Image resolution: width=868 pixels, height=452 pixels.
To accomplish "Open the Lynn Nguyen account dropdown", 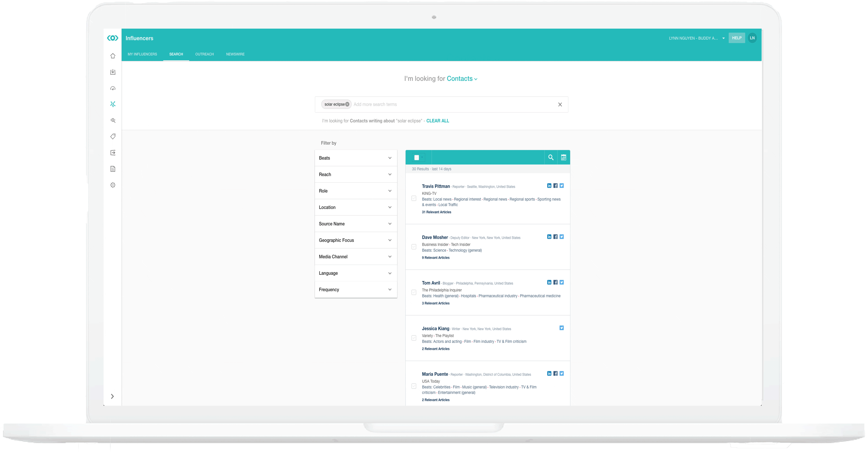I will tap(696, 38).
